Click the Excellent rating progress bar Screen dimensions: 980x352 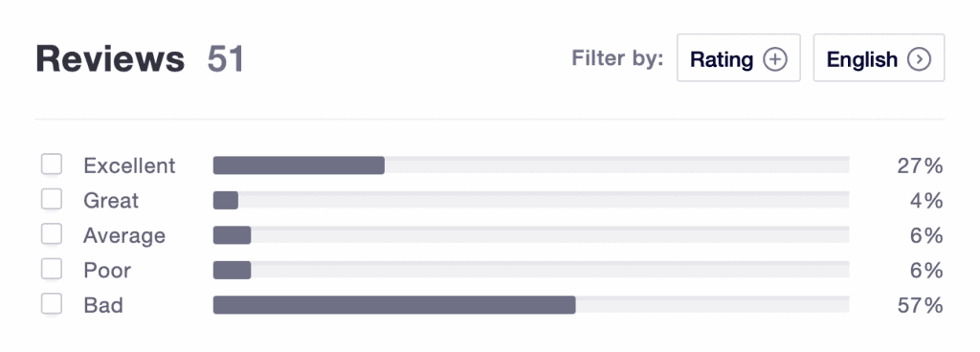pos(531,165)
